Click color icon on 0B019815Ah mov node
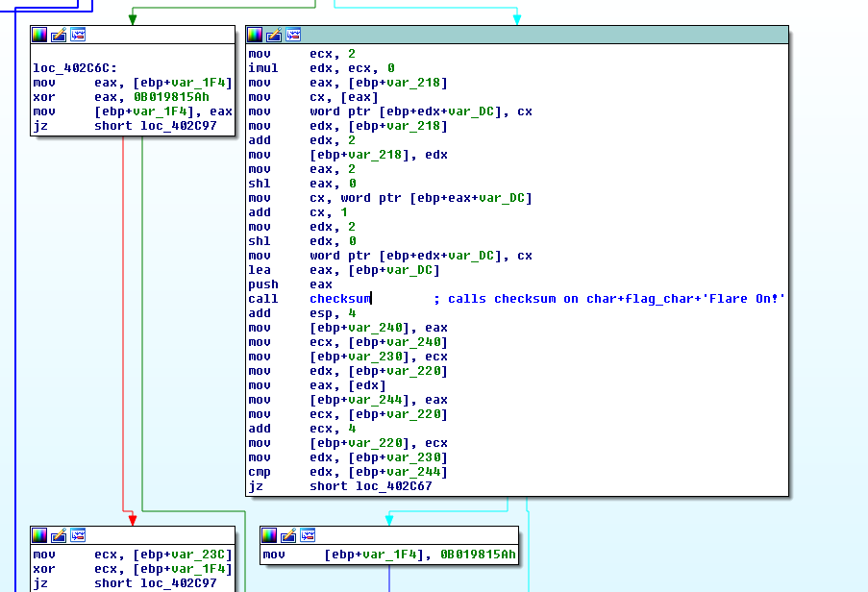Viewport: 868px width, 592px height. [269, 535]
